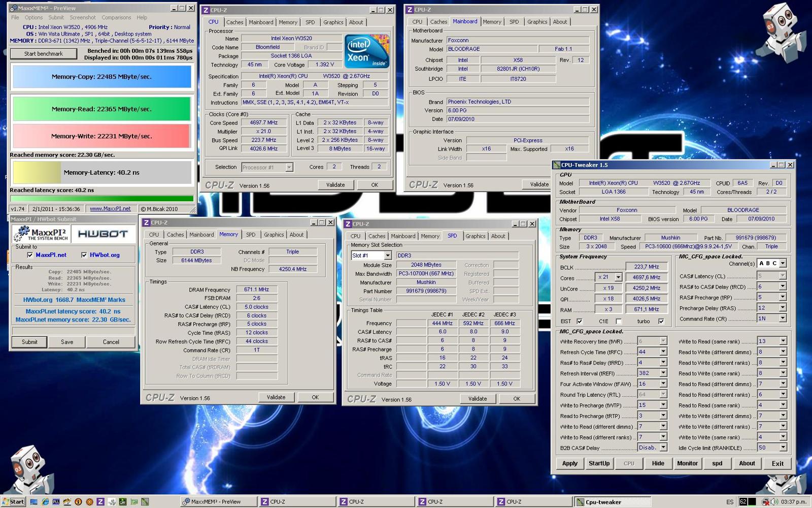Viewport: 812px width, 508px height.
Task: Click the MaxxPI² system bench logo
Action: coord(41,234)
